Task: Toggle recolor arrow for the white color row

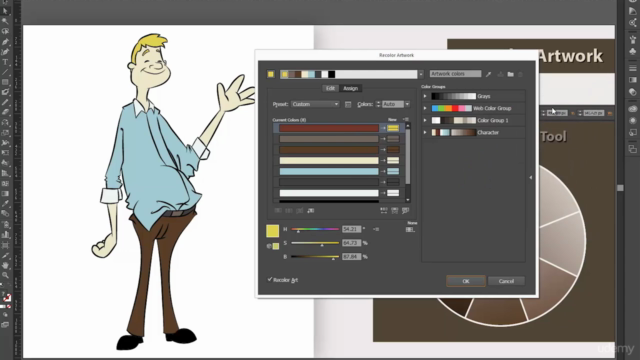Action: (383, 193)
